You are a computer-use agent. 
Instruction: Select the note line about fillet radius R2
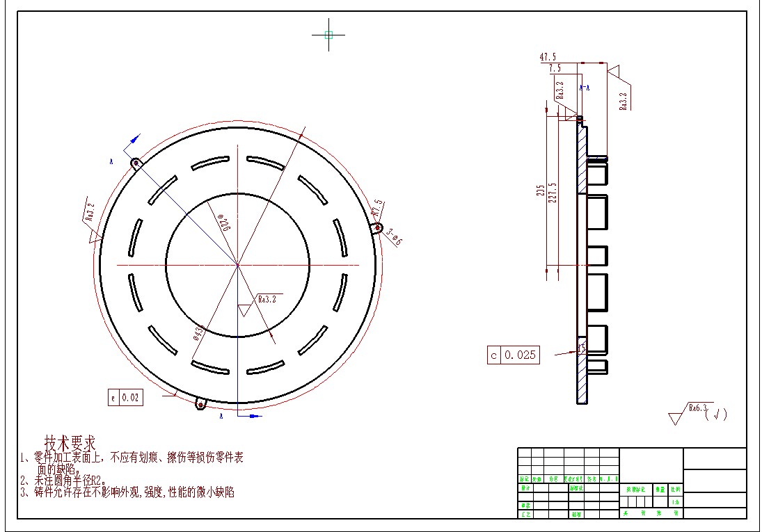click(63, 480)
